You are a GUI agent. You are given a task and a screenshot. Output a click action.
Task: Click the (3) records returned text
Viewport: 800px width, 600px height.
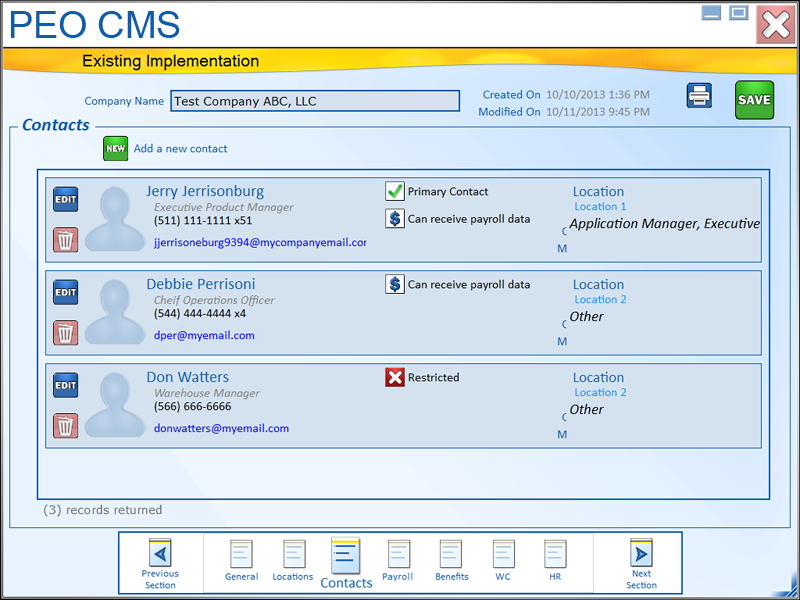(103, 510)
